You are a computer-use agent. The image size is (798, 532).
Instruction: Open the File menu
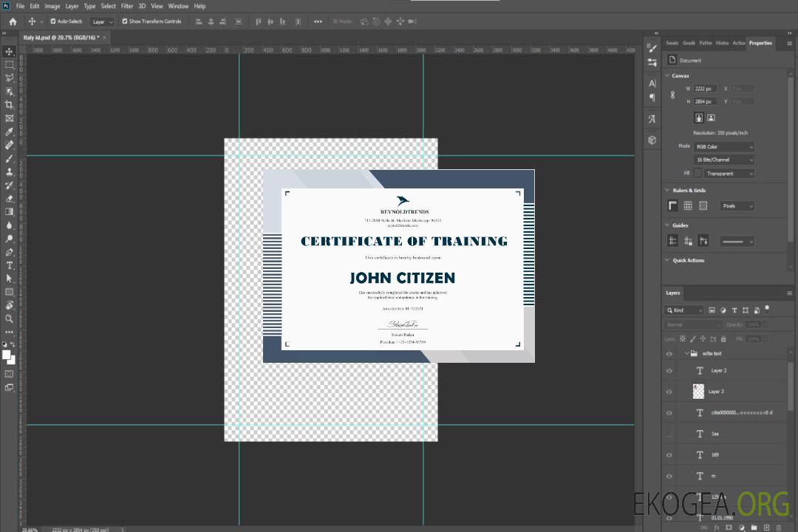pyautogui.click(x=20, y=6)
